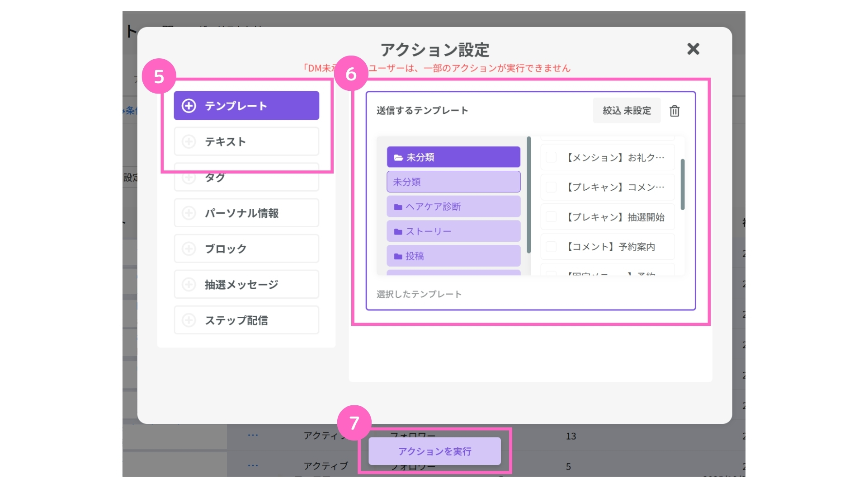
Task: Expand the ストーリー folder
Action: [x=453, y=231]
